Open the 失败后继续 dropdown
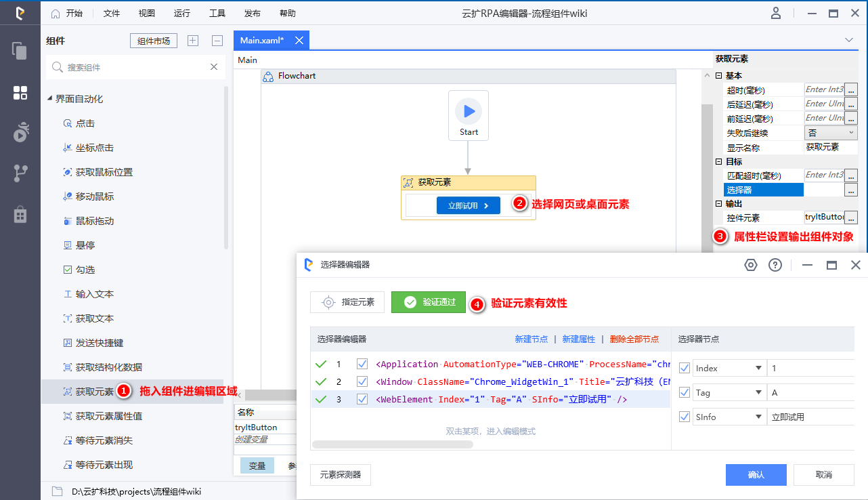The height and width of the screenshot is (500, 868). (x=831, y=133)
